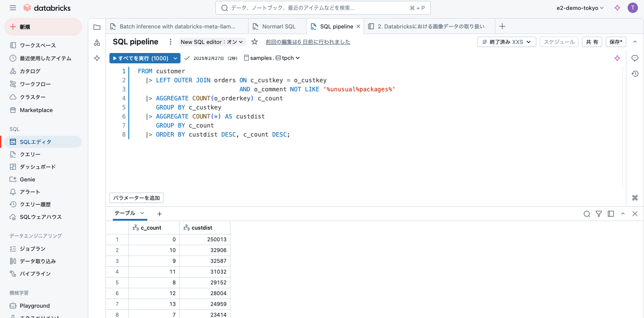This screenshot has height=318, width=644.
Task: Open the assistant icon in left editor rail
Action: (x=97, y=58)
